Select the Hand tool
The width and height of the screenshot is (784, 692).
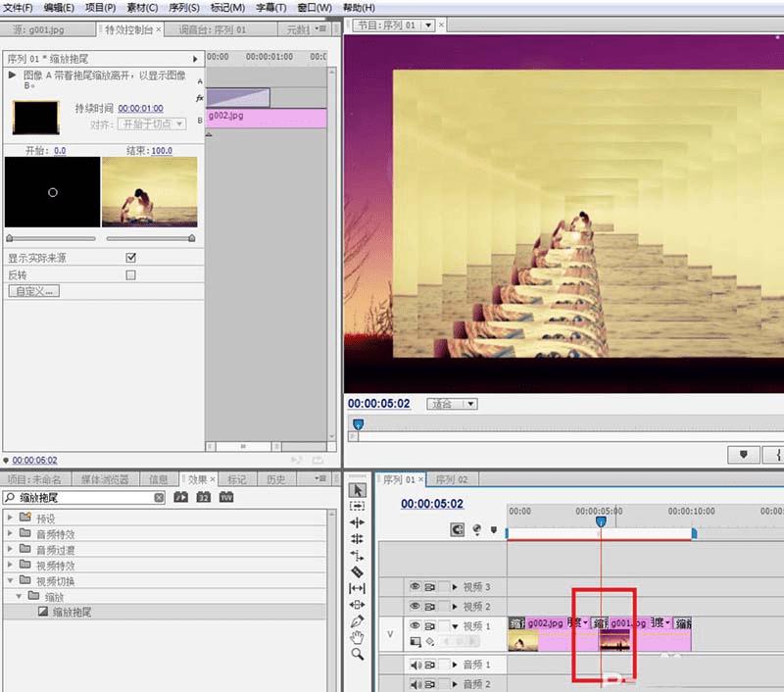[358, 637]
